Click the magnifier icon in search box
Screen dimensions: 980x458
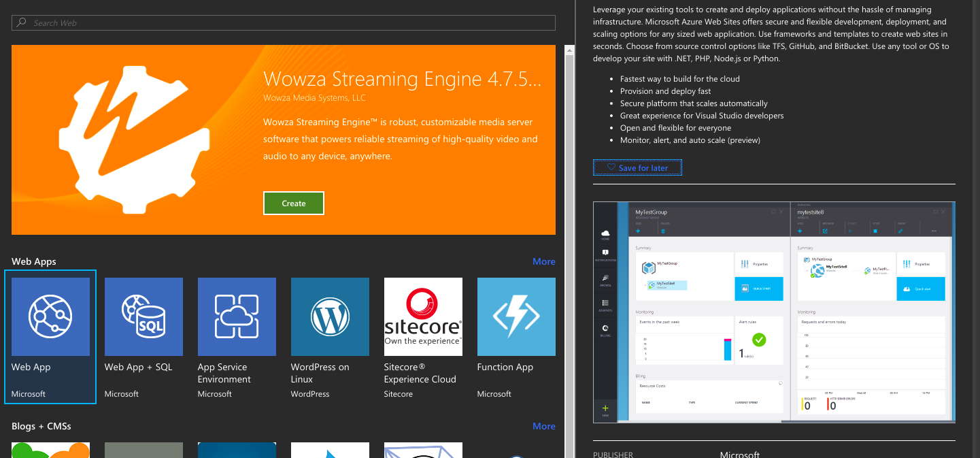pos(22,23)
